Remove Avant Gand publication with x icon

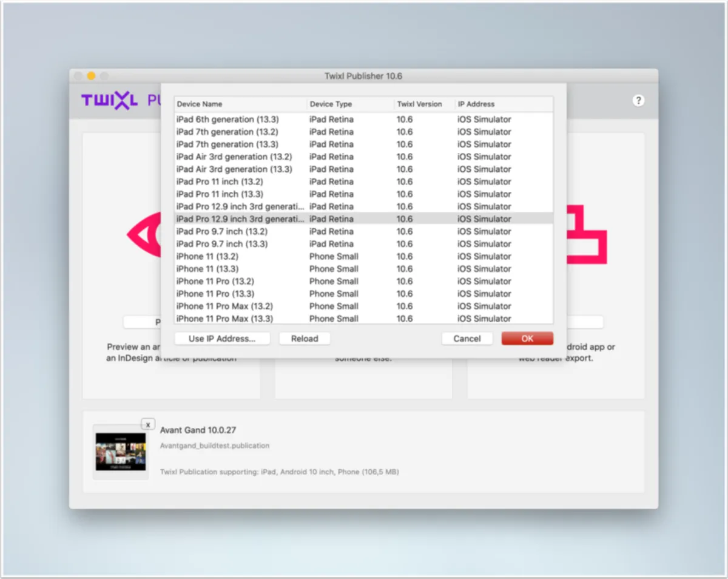(149, 424)
